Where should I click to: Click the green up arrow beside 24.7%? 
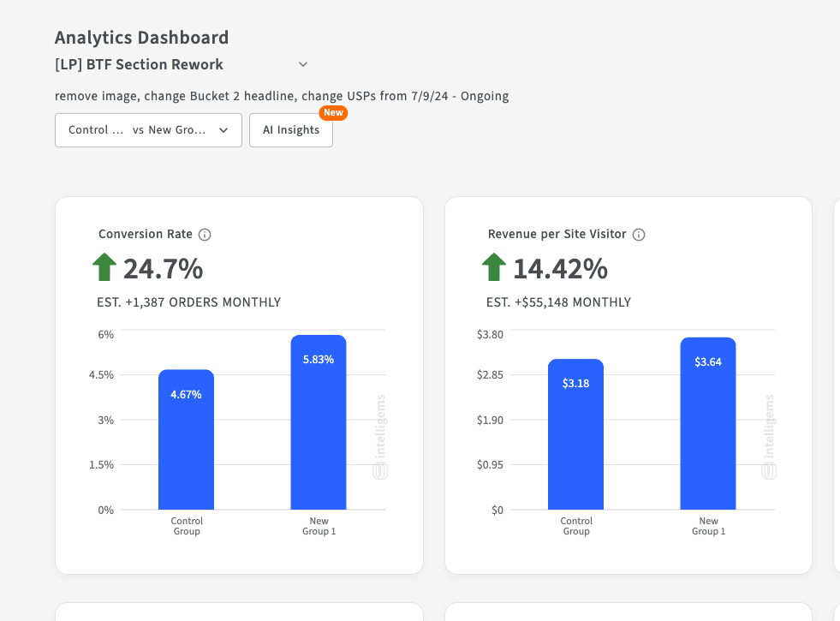click(104, 267)
